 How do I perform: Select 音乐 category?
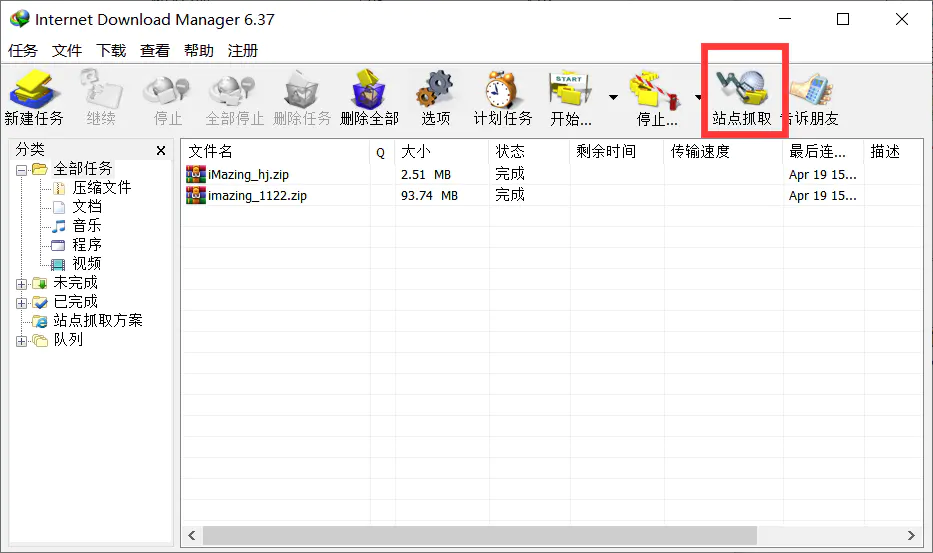click(87, 226)
